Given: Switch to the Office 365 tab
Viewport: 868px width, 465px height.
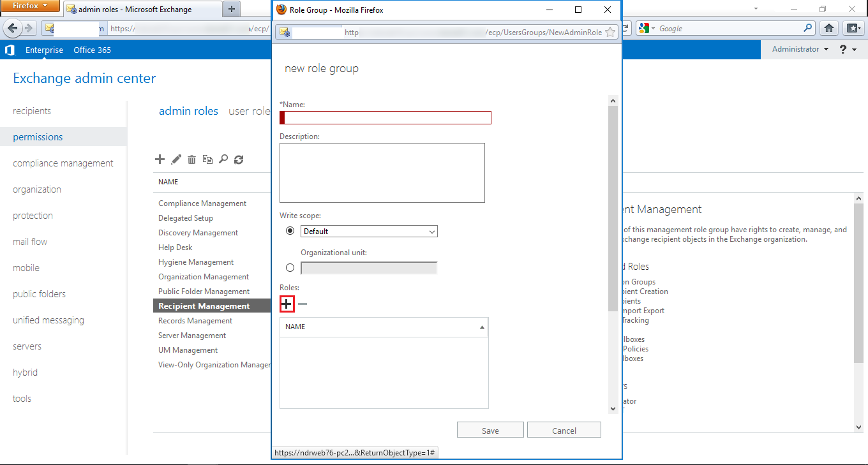Looking at the screenshot, I should click(x=92, y=50).
